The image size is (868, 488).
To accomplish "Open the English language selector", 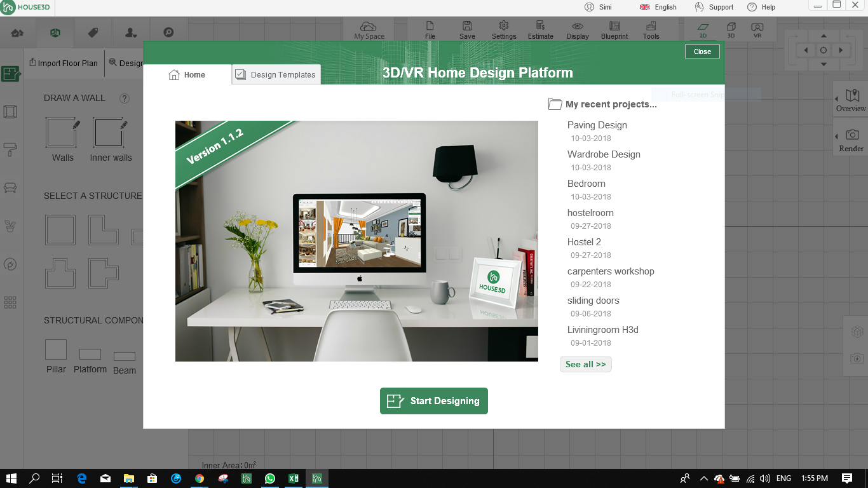I will pyautogui.click(x=658, y=7).
